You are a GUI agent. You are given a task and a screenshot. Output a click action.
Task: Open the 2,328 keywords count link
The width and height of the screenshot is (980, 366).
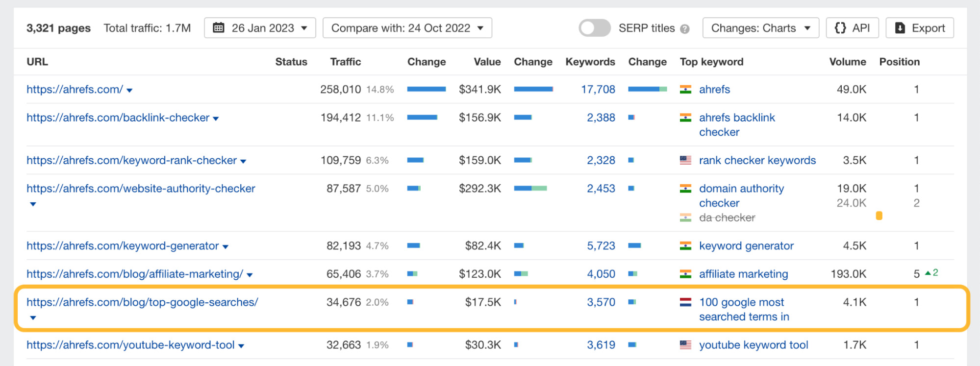(x=601, y=160)
